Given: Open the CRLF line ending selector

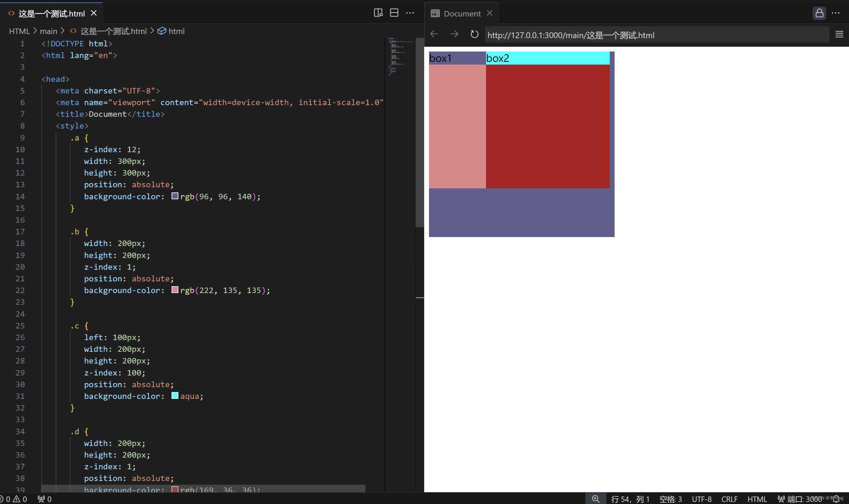Looking at the screenshot, I should (x=729, y=499).
